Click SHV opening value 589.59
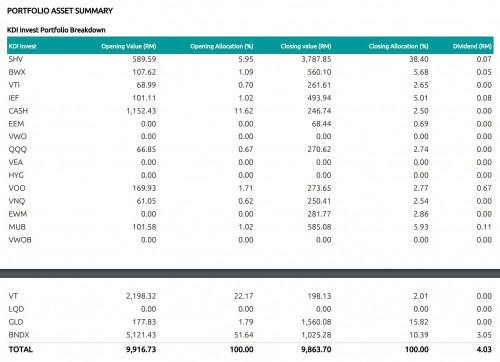Viewport: 500px width, 362px height. [x=144, y=59]
